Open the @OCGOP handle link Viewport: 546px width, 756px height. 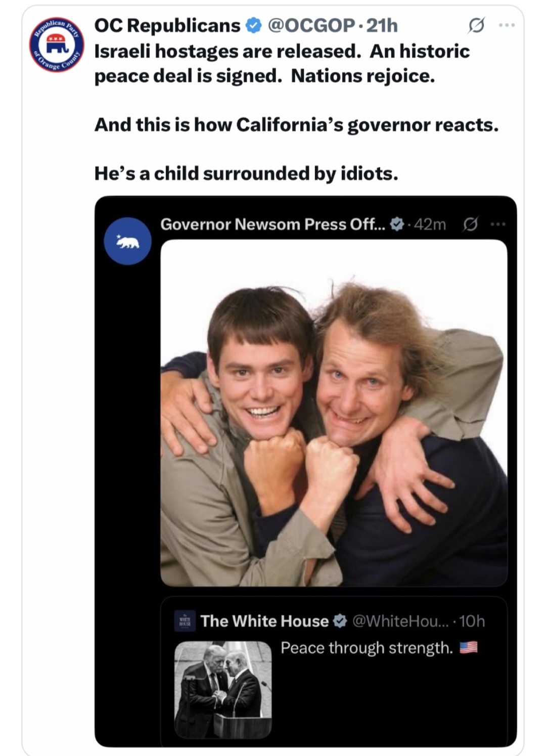(310, 25)
